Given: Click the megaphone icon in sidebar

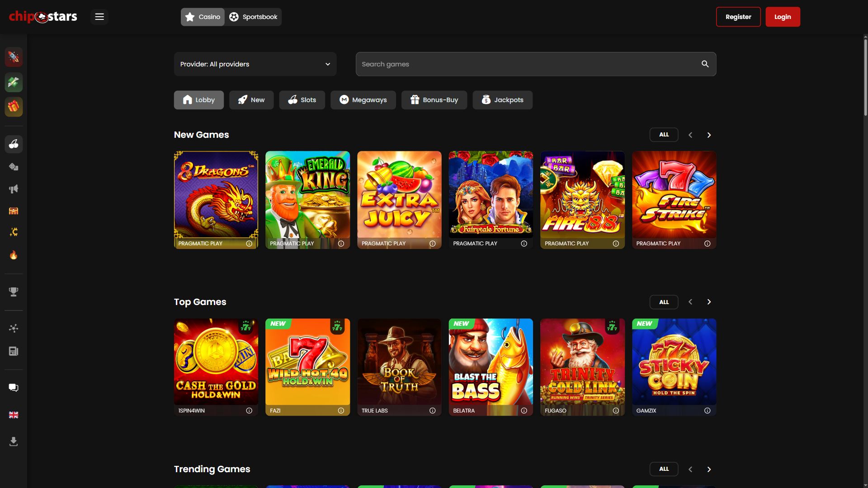Looking at the screenshot, I should 14,189.
